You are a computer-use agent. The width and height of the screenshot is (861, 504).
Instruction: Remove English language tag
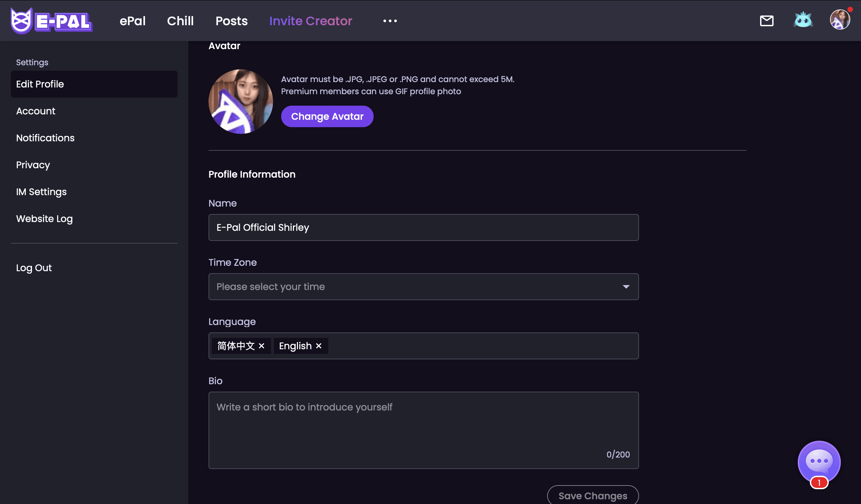click(x=319, y=346)
